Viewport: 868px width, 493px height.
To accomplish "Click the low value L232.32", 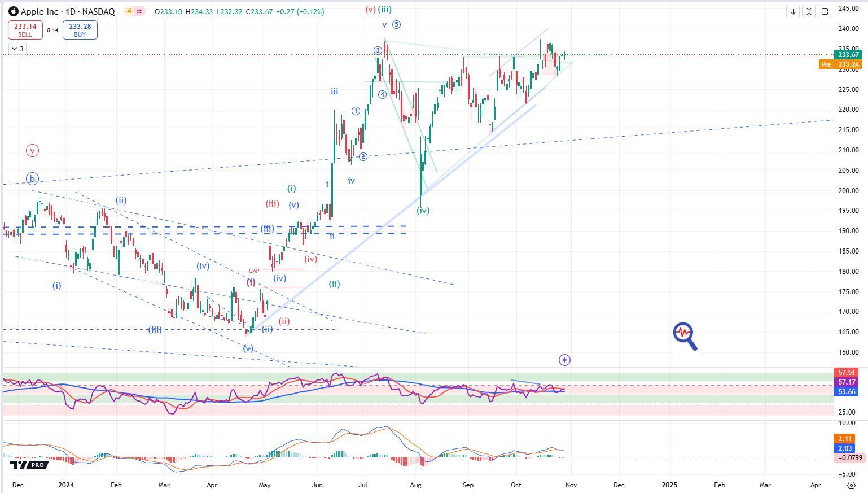I will (230, 11).
